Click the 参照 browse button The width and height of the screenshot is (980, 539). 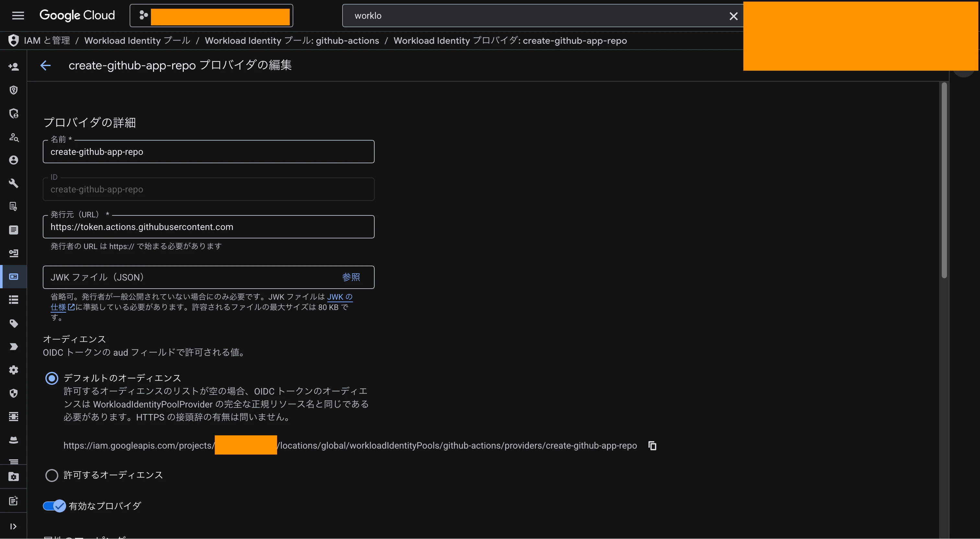(x=351, y=277)
